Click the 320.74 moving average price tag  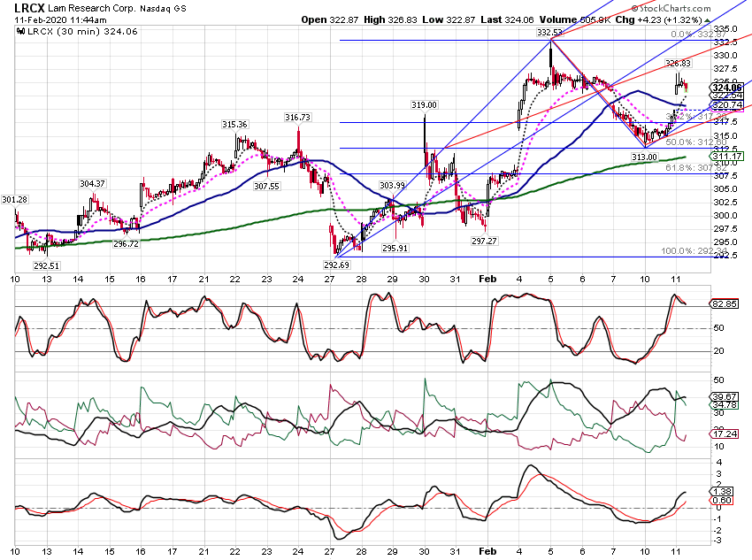click(x=727, y=105)
